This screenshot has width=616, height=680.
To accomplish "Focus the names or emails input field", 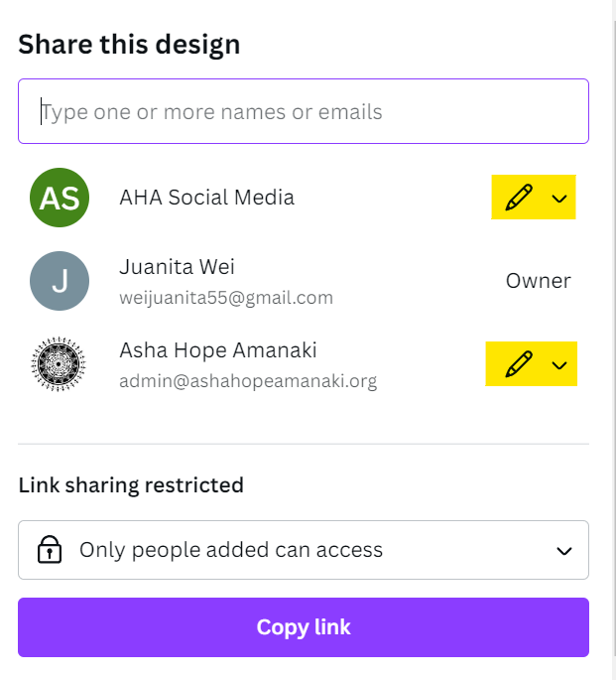I will point(303,111).
